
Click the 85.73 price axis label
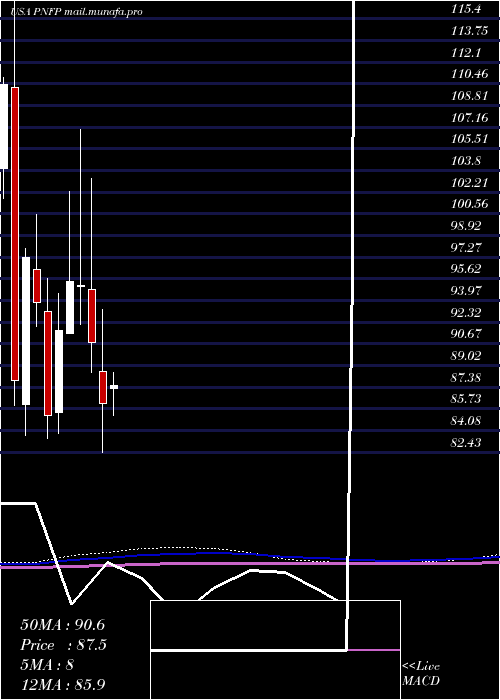coord(466,399)
